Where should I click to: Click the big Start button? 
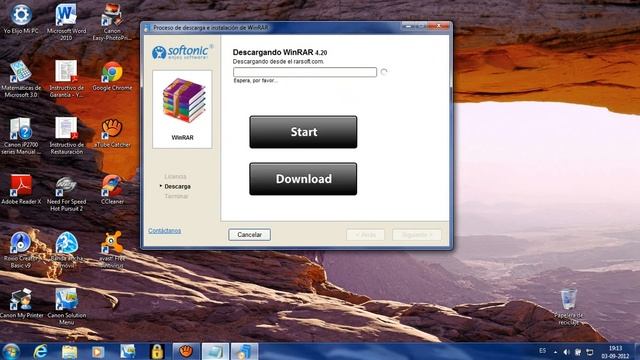tap(303, 132)
